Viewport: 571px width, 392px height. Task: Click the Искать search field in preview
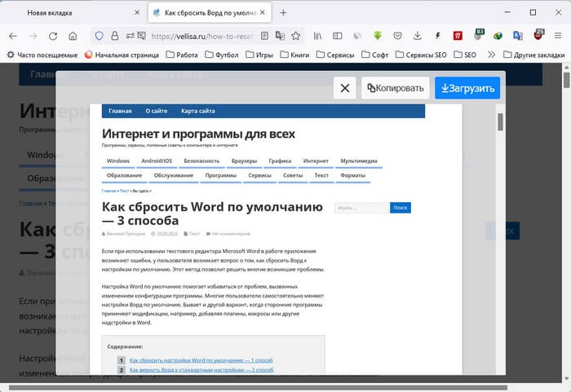click(x=361, y=208)
